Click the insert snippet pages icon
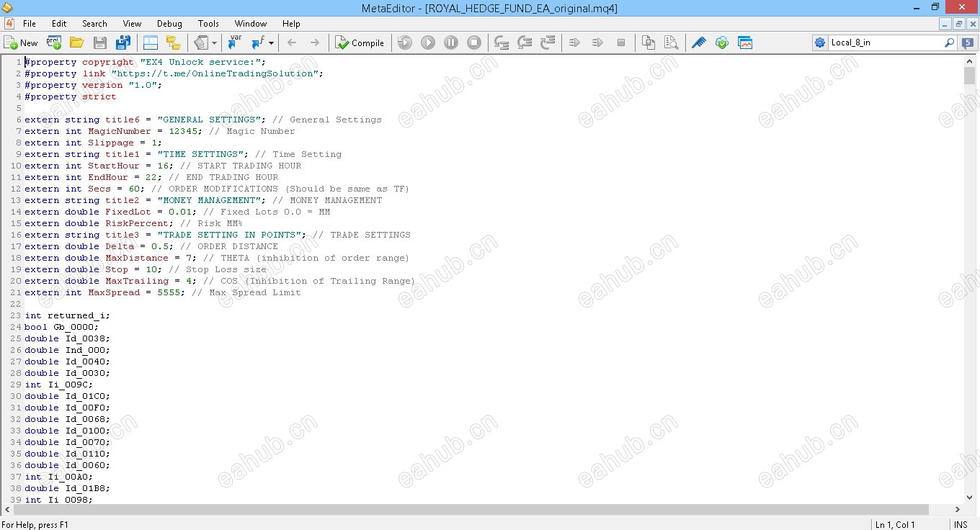The width and height of the screenshot is (980, 530). pyautogui.click(x=201, y=42)
